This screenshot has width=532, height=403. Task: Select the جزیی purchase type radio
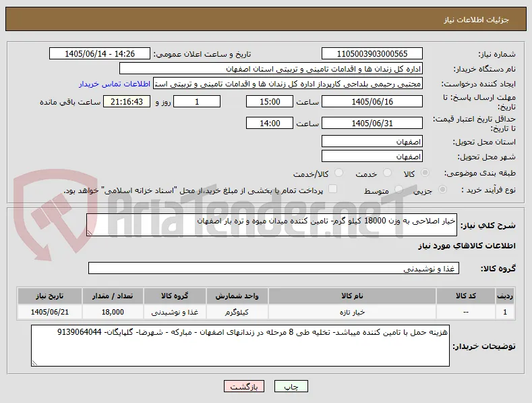pos(442,189)
